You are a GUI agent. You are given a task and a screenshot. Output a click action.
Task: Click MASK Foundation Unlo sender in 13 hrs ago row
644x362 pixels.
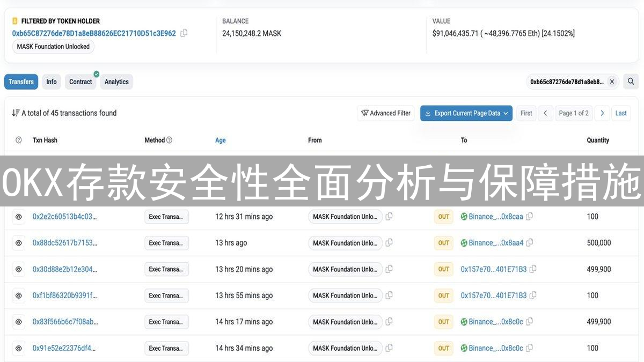[x=345, y=243]
